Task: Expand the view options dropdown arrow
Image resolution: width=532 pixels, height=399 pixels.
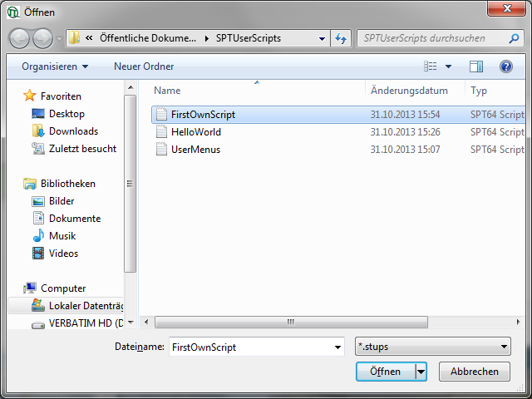Action: tap(449, 66)
